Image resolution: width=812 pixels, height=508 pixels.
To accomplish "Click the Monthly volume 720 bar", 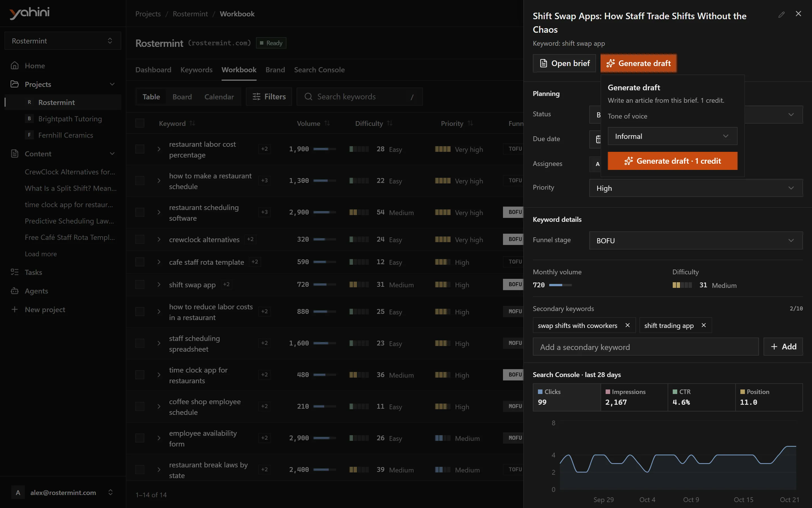I will [x=560, y=285].
